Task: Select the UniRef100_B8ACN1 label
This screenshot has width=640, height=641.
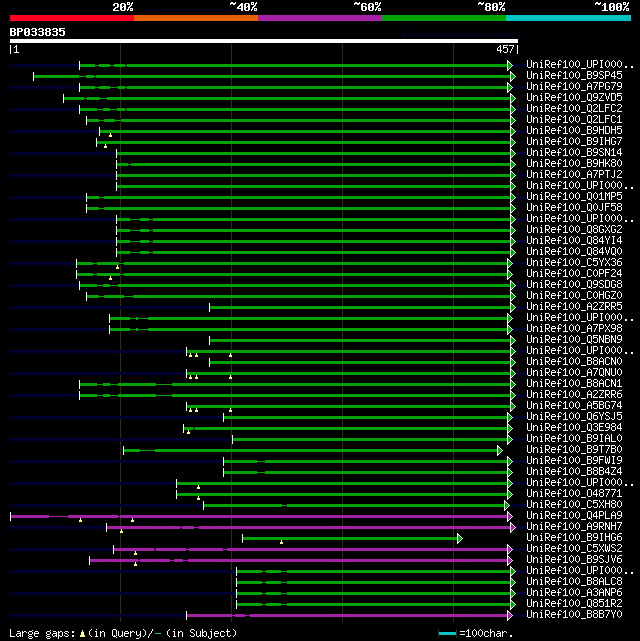Action: (574, 383)
